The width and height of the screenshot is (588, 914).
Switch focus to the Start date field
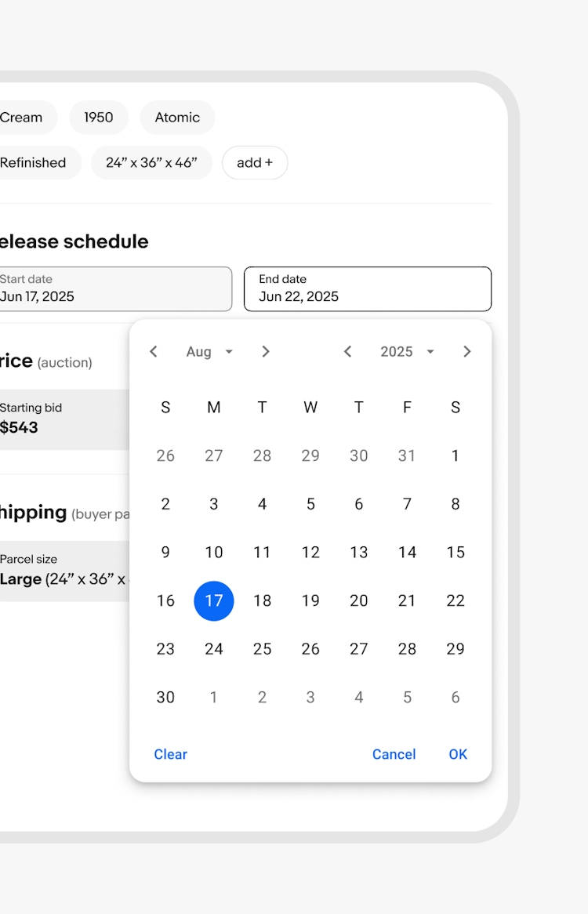click(x=116, y=288)
